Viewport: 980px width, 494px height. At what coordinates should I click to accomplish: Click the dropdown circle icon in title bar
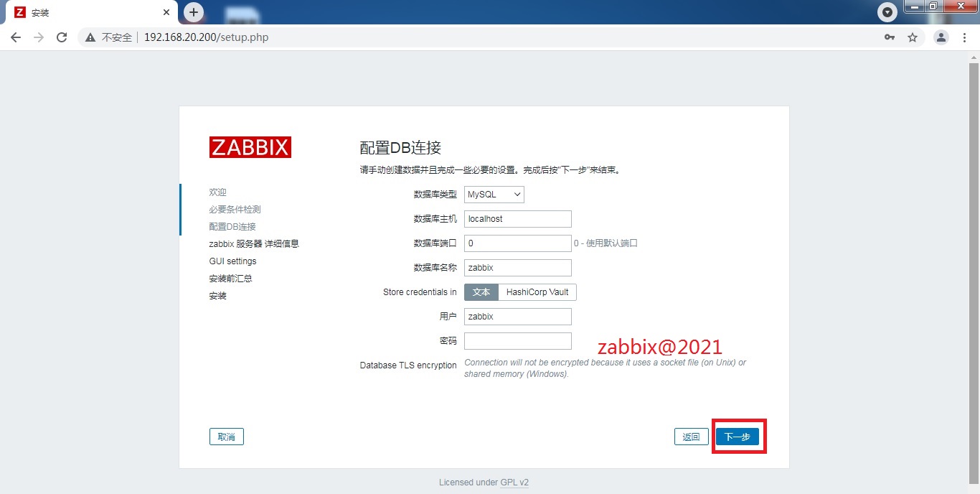pyautogui.click(x=888, y=12)
